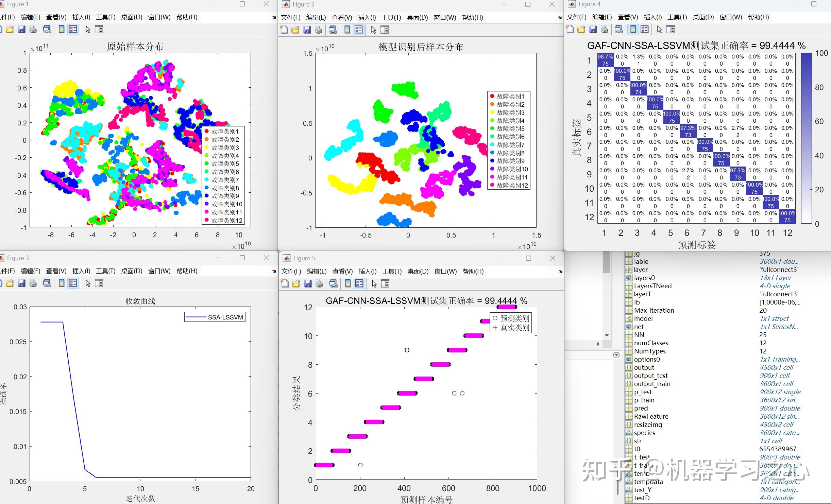Open the 工具(T) menu in Figure 1

pos(105,17)
